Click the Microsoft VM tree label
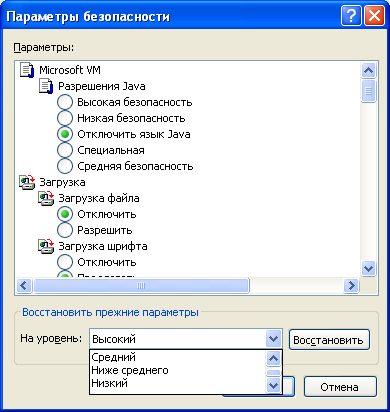The image size is (390, 412). coord(70,70)
